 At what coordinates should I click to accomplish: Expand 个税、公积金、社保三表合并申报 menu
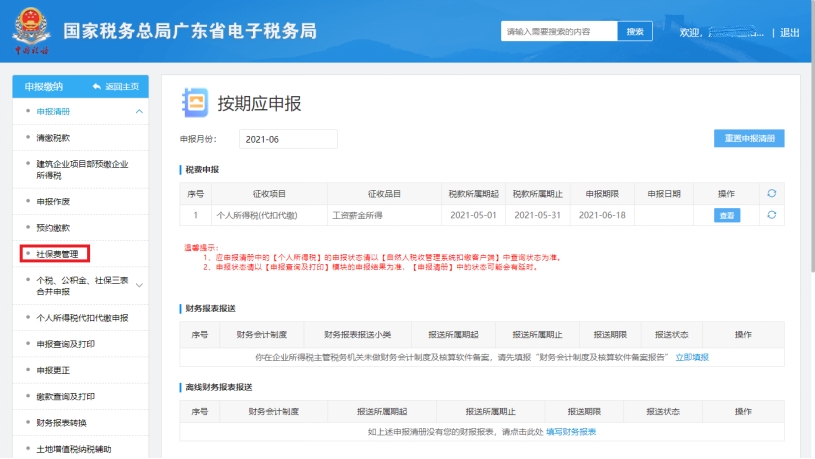tap(139, 286)
